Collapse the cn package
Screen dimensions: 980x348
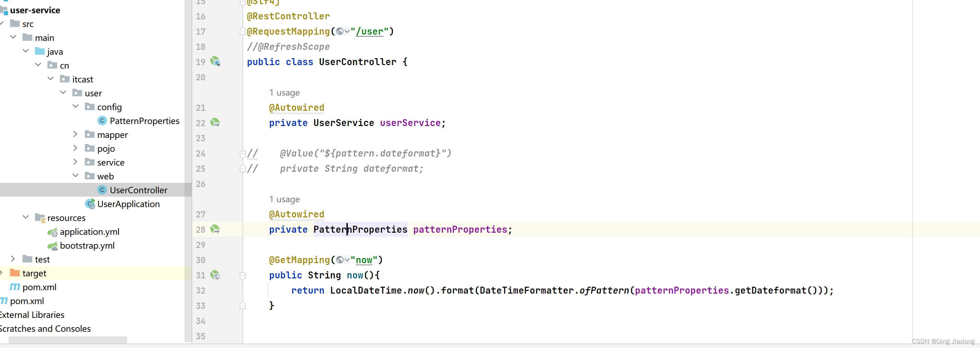(38, 65)
